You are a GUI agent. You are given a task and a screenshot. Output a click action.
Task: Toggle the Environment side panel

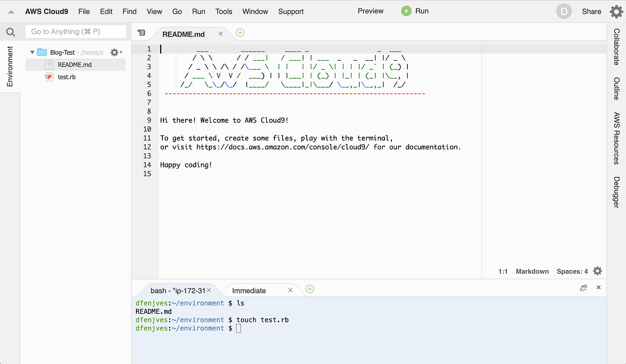coord(10,66)
